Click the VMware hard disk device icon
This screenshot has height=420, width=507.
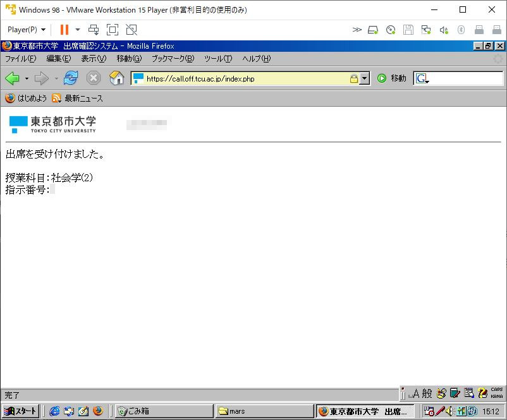coord(373,30)
